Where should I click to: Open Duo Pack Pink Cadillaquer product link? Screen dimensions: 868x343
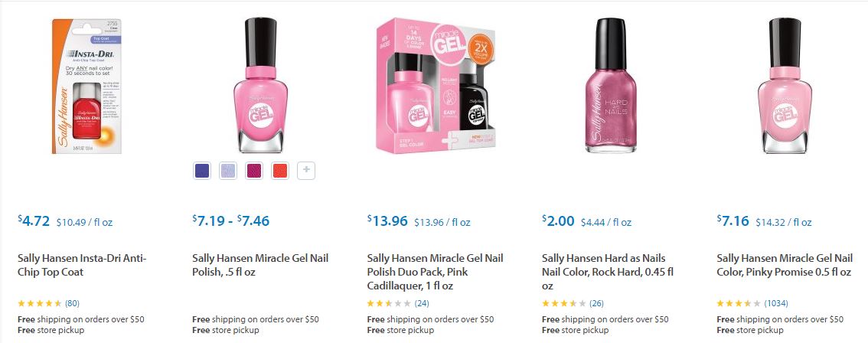tap(435, 272)
